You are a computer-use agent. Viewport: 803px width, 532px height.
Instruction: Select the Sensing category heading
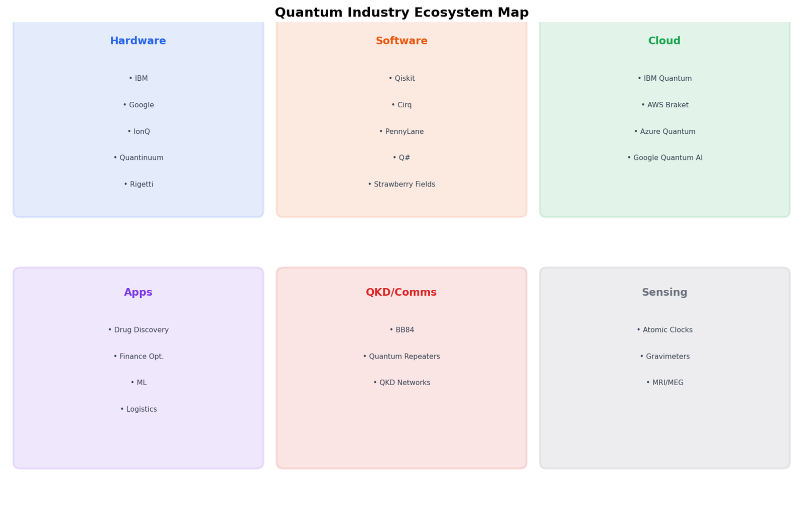click(x=664, y=293)
